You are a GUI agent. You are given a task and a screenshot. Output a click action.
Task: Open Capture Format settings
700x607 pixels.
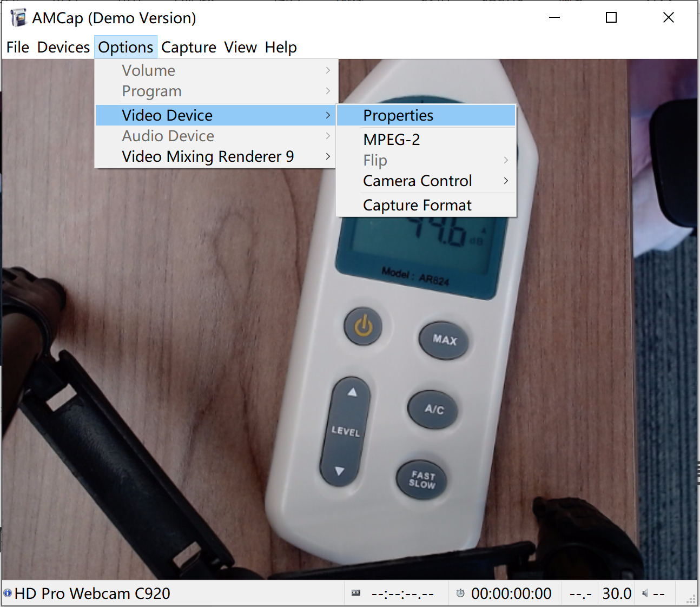(426, 205)
